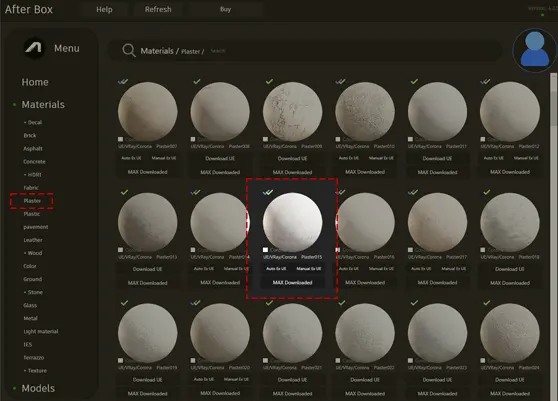Click Auto Ex UE for Plaster007

coord(131,158)
